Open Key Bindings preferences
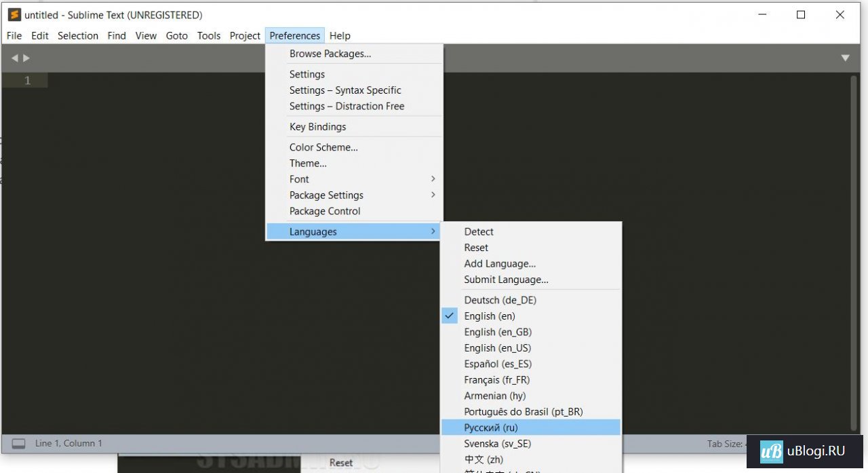The height and width of the screenshot is (473, 868). 317,127
